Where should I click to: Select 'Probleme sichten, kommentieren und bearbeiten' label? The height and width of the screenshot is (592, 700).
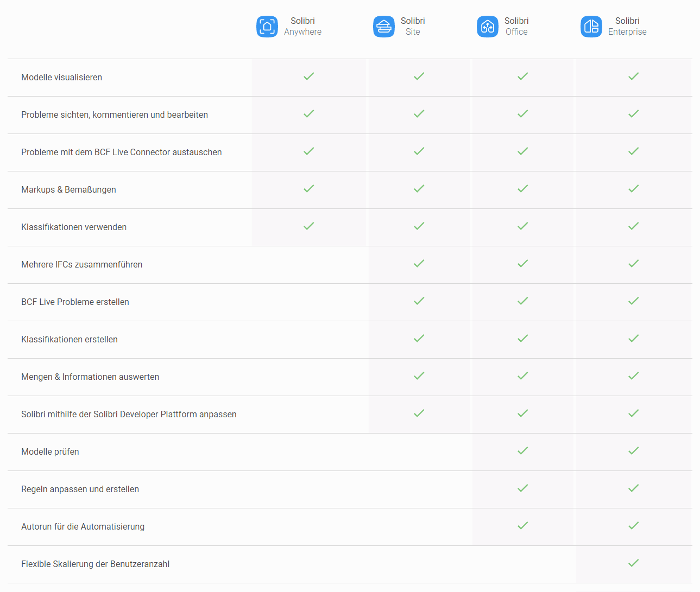pos(115,115)
